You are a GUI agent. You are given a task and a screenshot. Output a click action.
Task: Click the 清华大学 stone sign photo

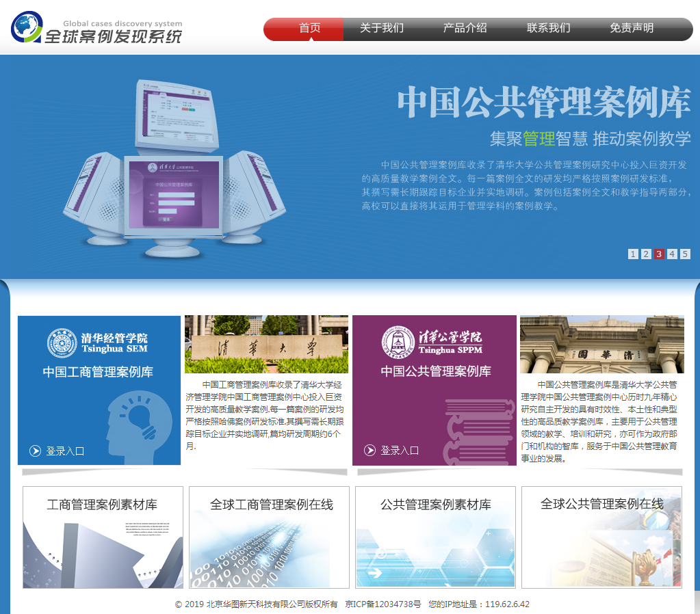point(266,344)
